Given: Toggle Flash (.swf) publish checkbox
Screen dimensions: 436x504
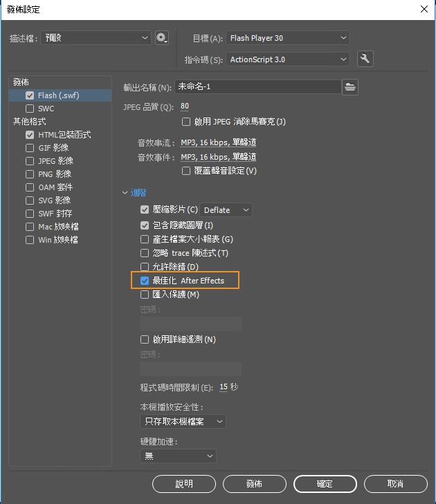Looking at the screenshot, I should point(30,95).
